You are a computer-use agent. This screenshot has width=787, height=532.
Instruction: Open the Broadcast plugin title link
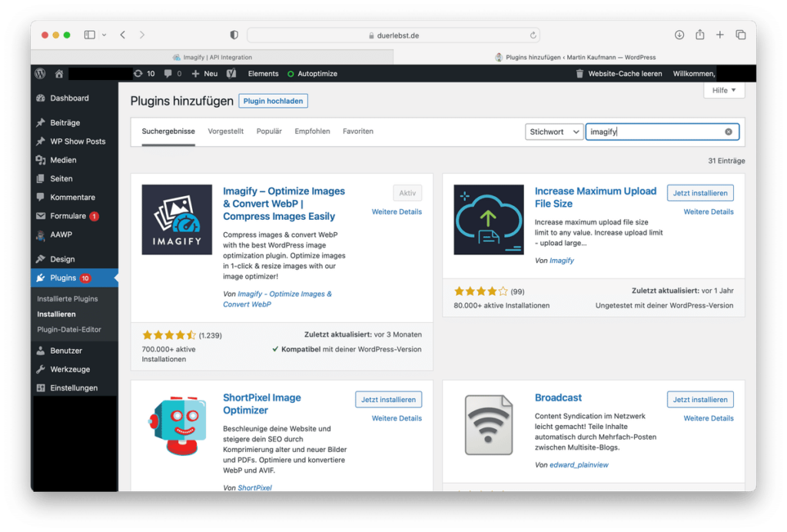[x=558, y=397]
